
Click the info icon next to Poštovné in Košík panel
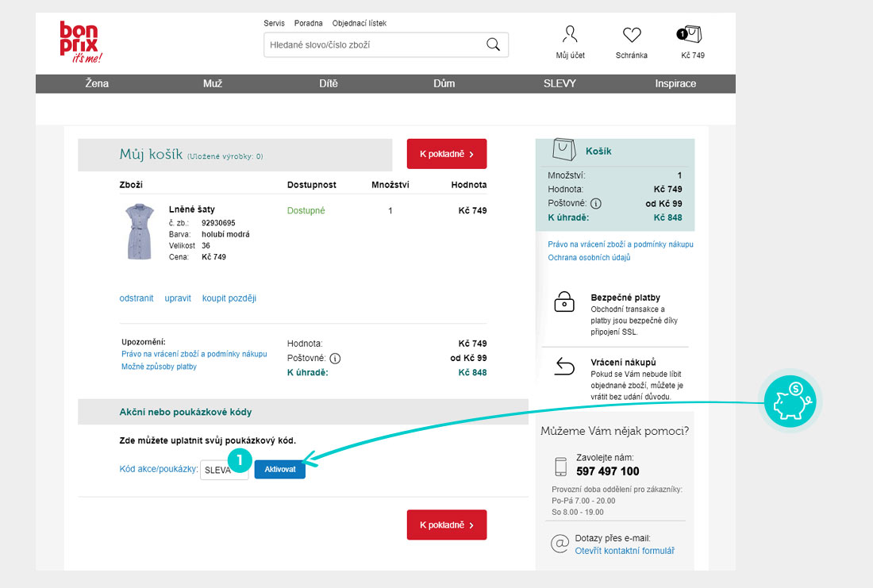[596, 204]
